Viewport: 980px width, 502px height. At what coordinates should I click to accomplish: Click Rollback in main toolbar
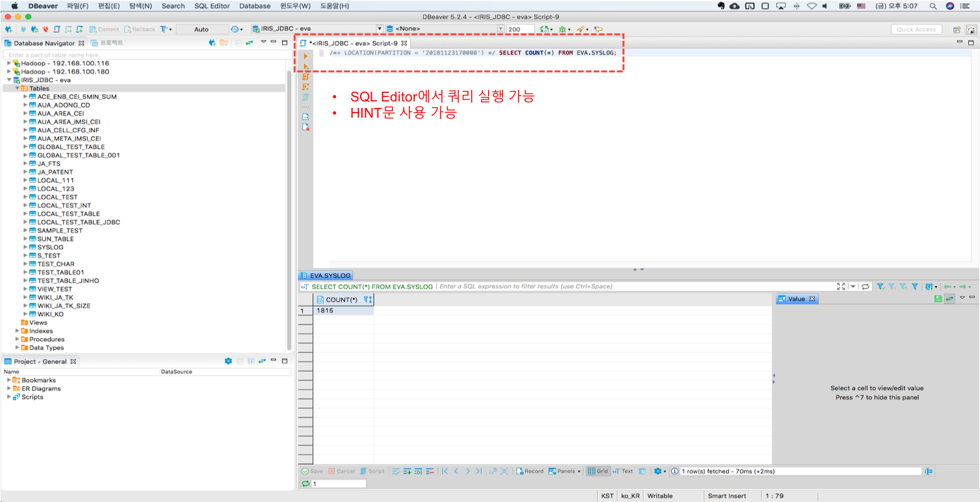point(140,29)
